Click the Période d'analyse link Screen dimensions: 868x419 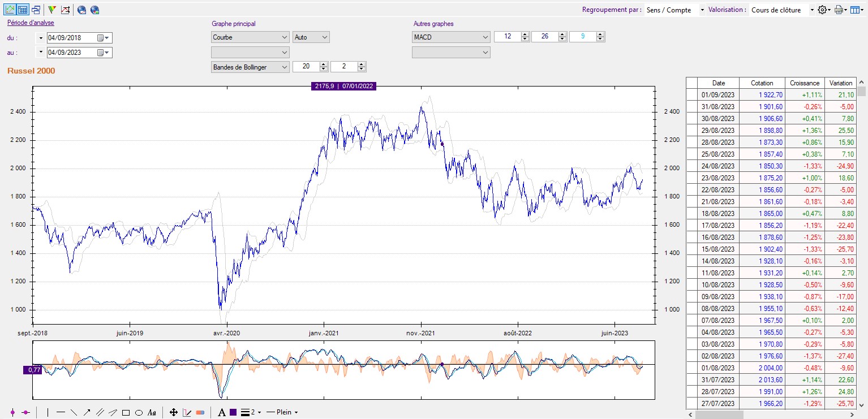click(x=31, y=23)
